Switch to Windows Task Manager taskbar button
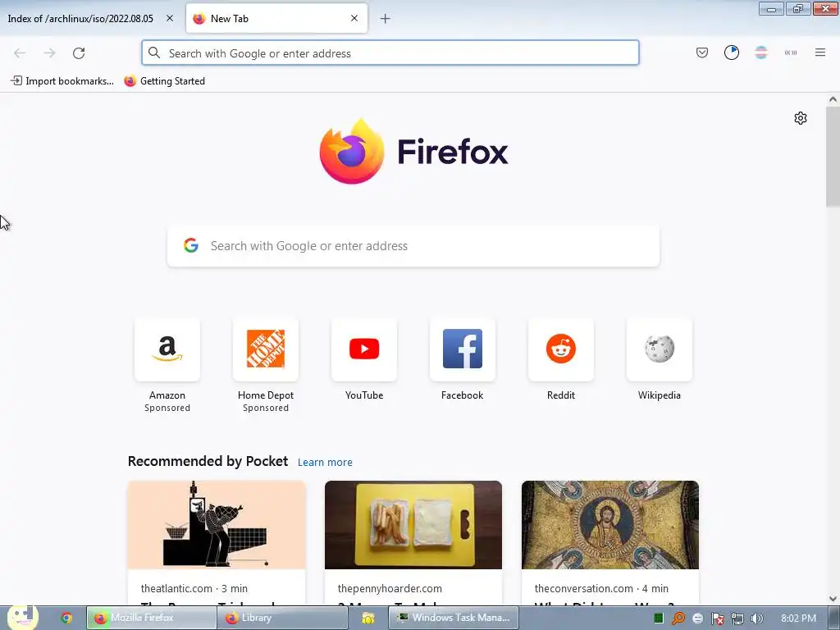Viewport: 840px width, 630px height. tap(453, 618)
